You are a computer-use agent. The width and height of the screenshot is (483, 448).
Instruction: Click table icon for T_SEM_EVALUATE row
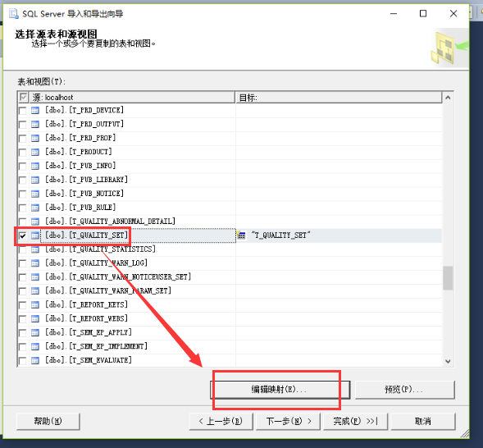click(35, 360)
